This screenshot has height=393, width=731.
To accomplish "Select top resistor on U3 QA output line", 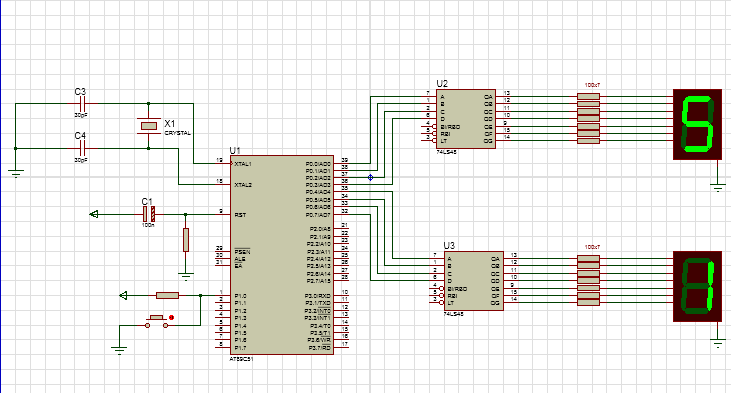I will [588, 258].
